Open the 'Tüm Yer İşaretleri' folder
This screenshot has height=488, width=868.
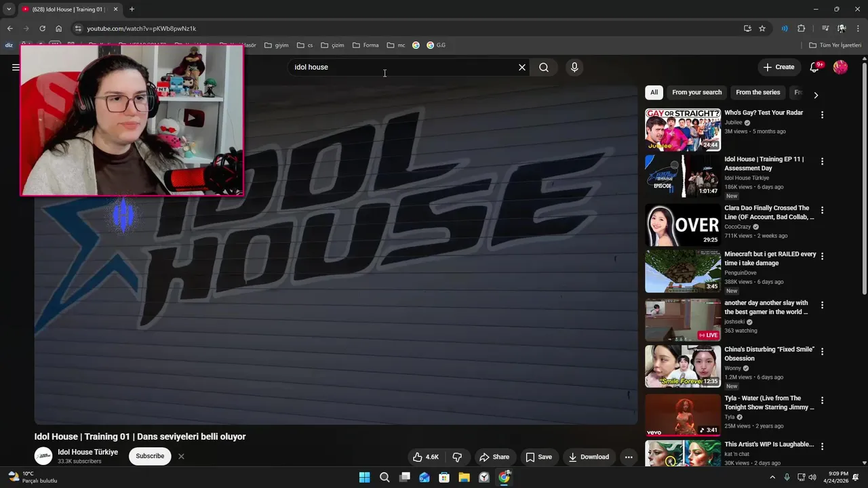(835, 45)
